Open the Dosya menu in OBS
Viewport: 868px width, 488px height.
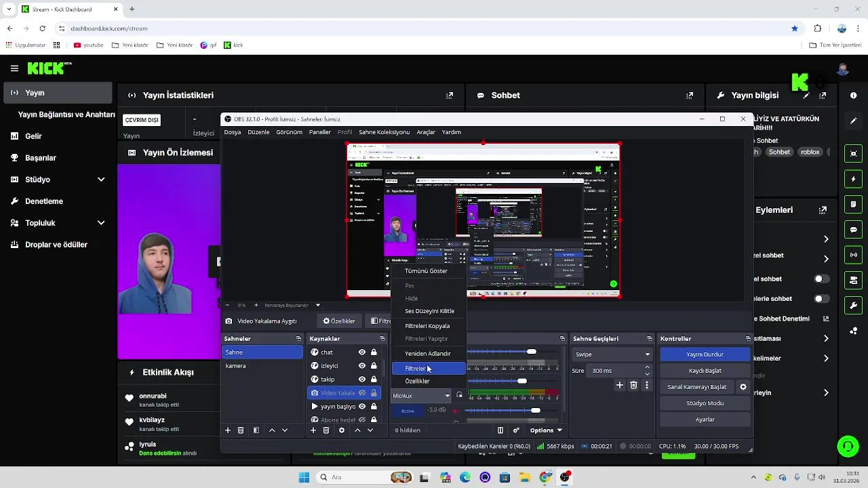pos(233,132)
